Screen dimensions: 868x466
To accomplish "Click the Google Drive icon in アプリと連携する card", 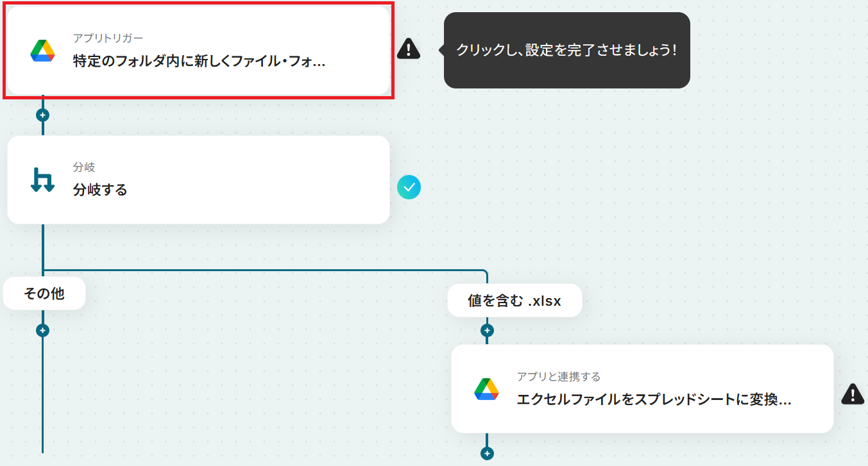I will [487, 389].
